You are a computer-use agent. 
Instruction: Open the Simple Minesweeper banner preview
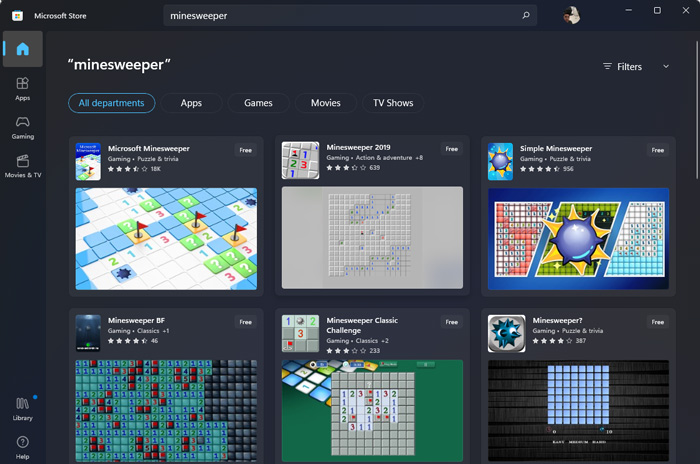click(x=579, y=239)
